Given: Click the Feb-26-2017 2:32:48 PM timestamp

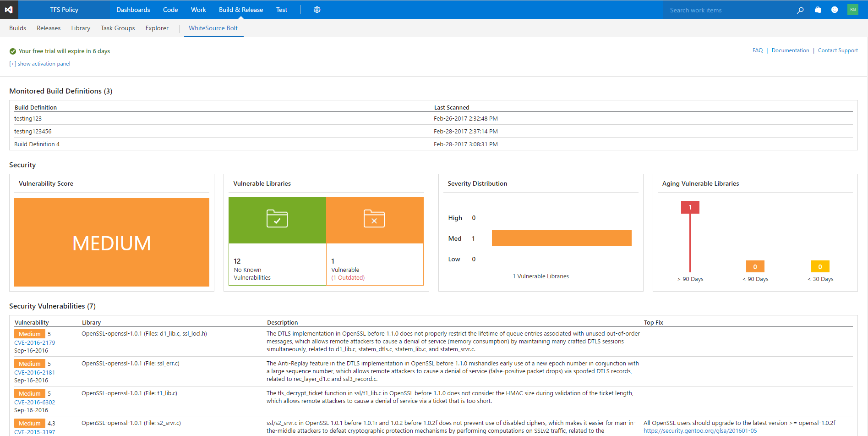Looking at the screenshot, I should click(465, 118).
